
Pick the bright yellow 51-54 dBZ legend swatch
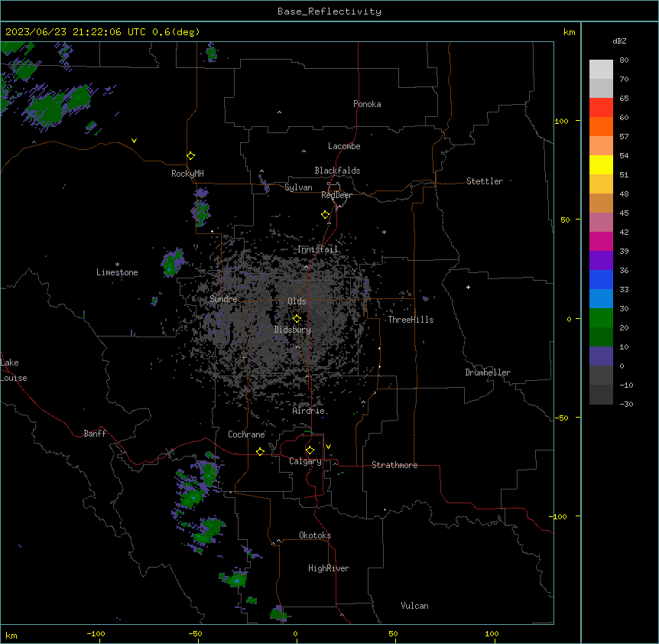point(601,164)
